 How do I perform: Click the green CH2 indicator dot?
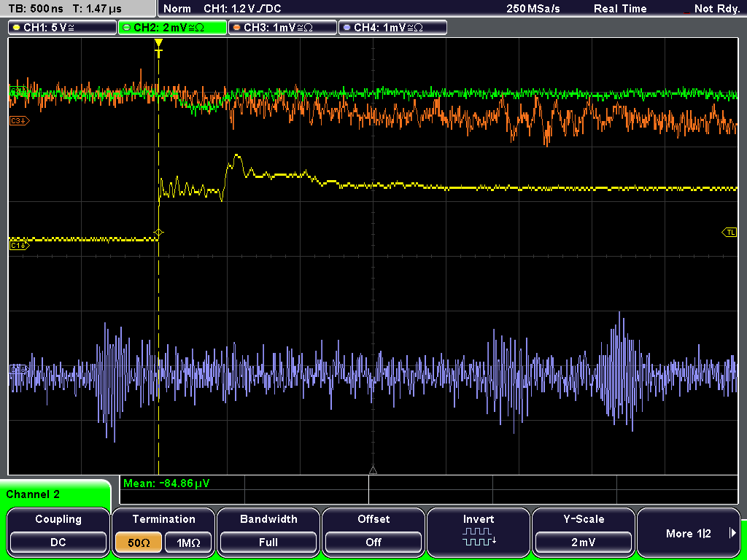pos(127,28)
